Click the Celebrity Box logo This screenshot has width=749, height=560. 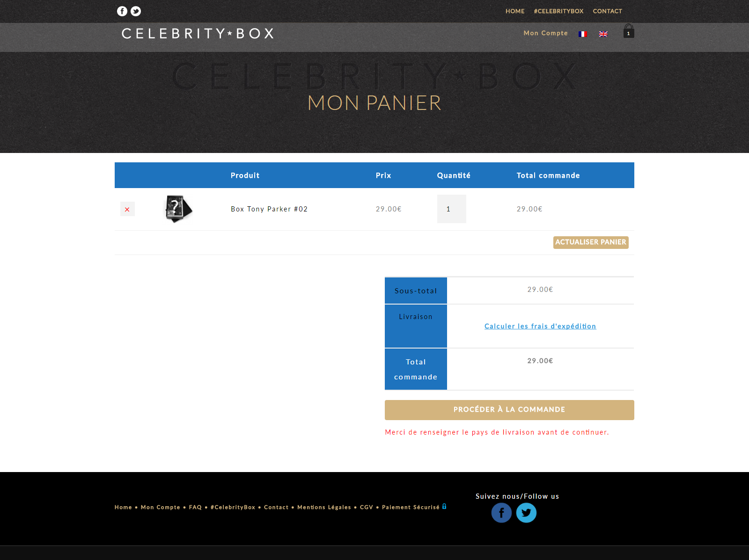coord(198,34)
